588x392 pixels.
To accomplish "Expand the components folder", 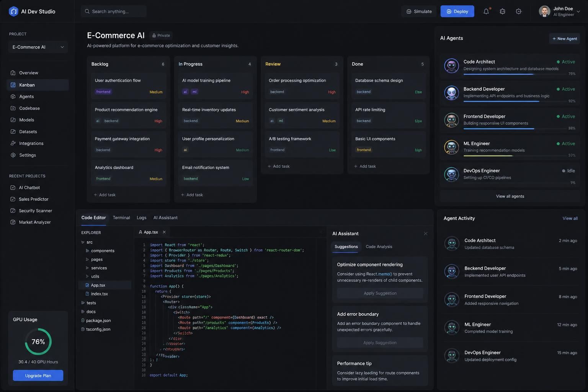I will pos(87,251).
